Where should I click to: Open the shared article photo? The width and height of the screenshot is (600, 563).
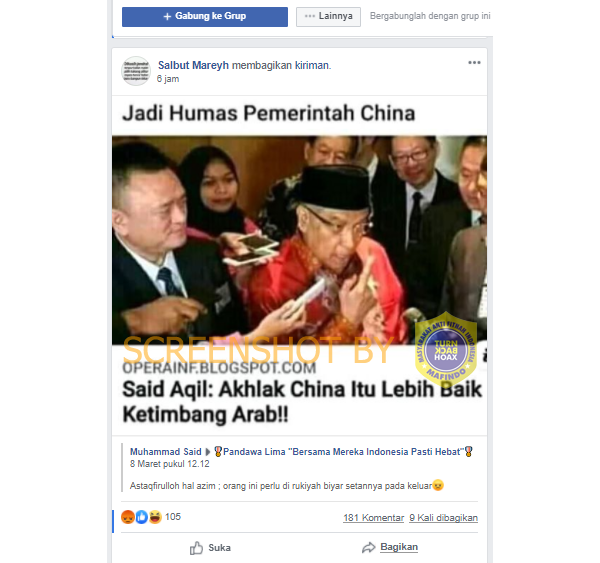299,240
